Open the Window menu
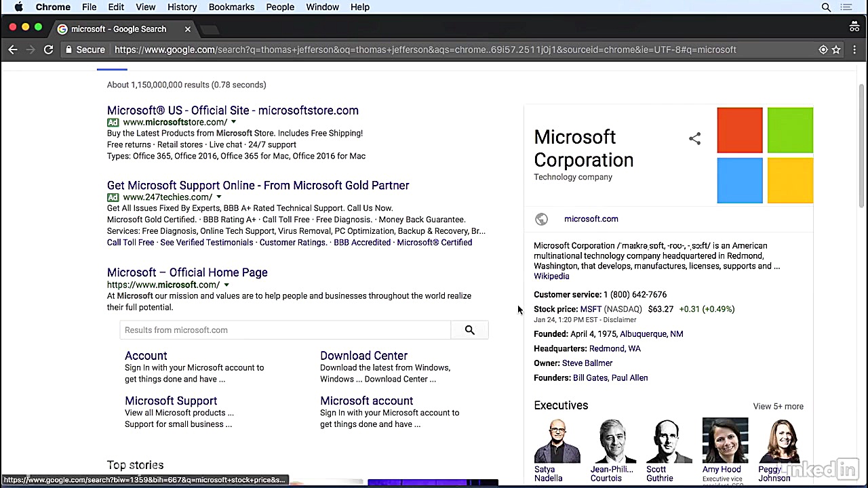The width and height of the screenshot is (868, 488). [322, 7]
